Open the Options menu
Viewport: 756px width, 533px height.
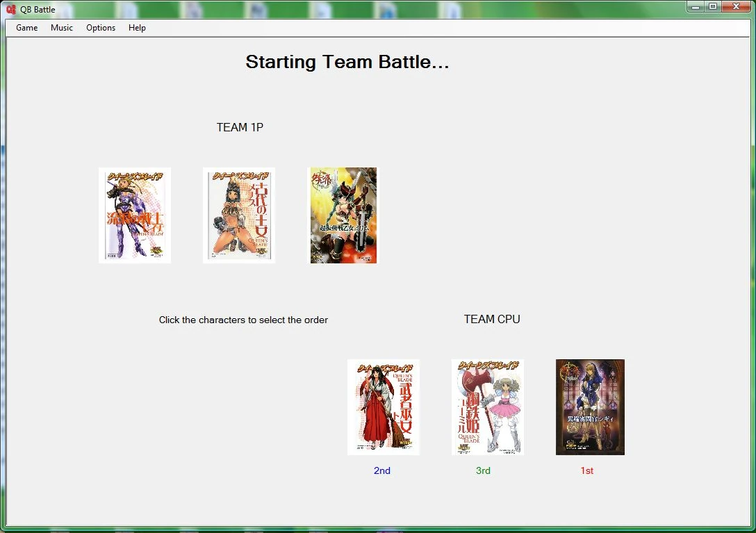(101, 28)
